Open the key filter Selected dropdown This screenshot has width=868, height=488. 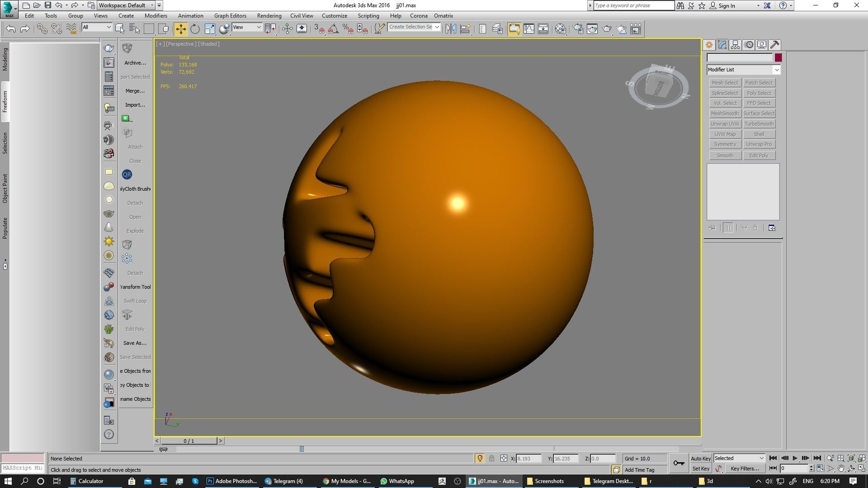(739, 458)
